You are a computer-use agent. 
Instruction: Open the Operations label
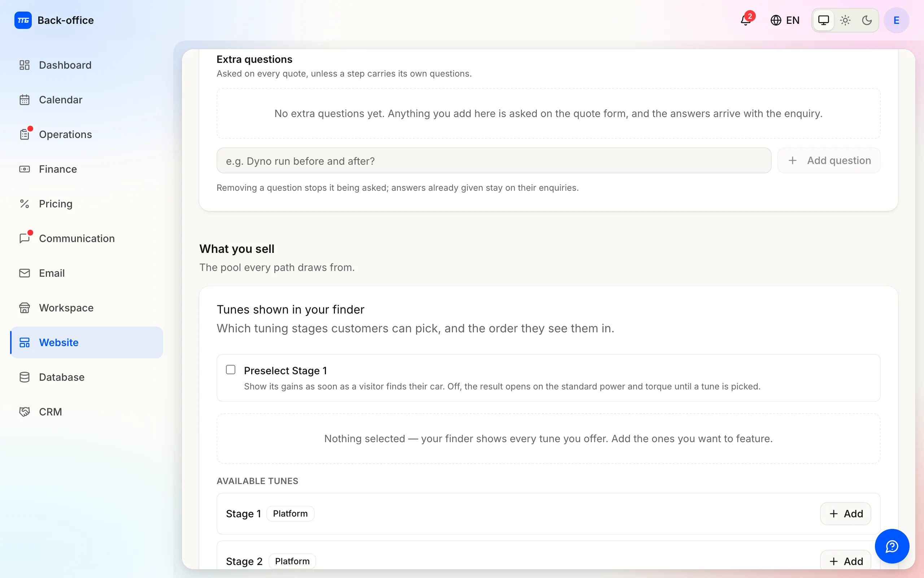click(65, 134)
